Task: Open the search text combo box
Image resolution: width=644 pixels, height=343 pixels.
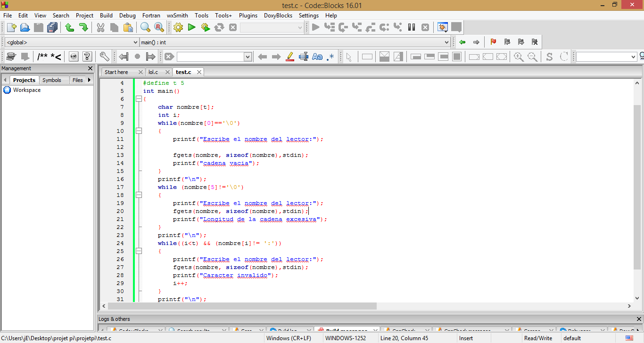Action: [x=215, y=57]
